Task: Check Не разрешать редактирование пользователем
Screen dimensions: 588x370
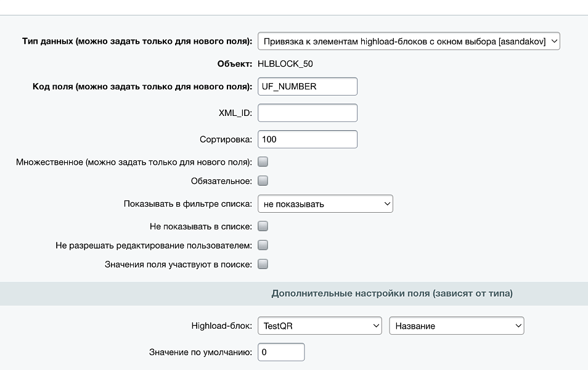Action: [263, 245]
